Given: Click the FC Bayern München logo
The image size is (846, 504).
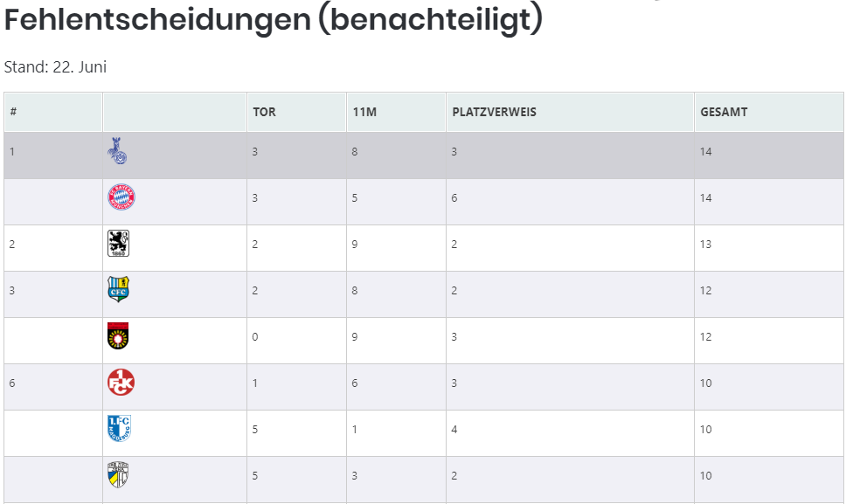Looking at the screenshot, I should tap(121, 197).
